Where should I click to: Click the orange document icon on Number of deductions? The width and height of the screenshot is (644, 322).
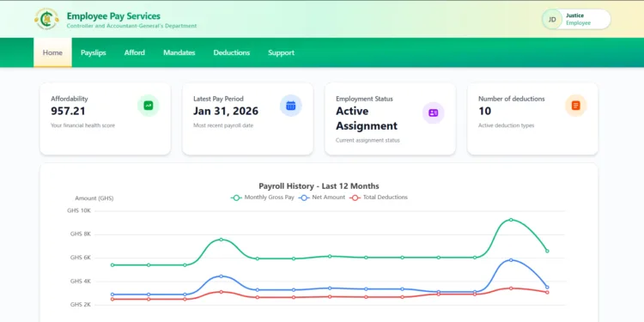coord(576,106)
